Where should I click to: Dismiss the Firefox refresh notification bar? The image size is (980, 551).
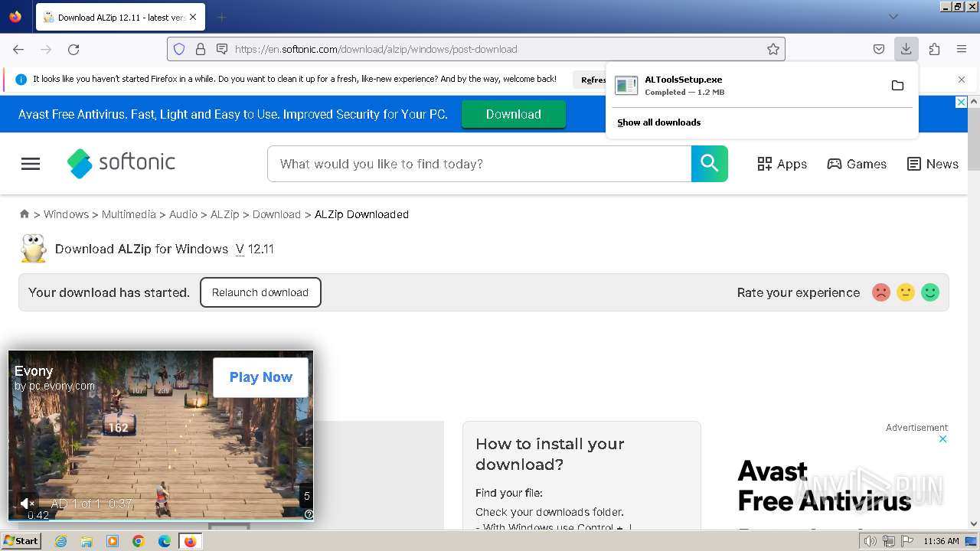[x=962, y=80]
